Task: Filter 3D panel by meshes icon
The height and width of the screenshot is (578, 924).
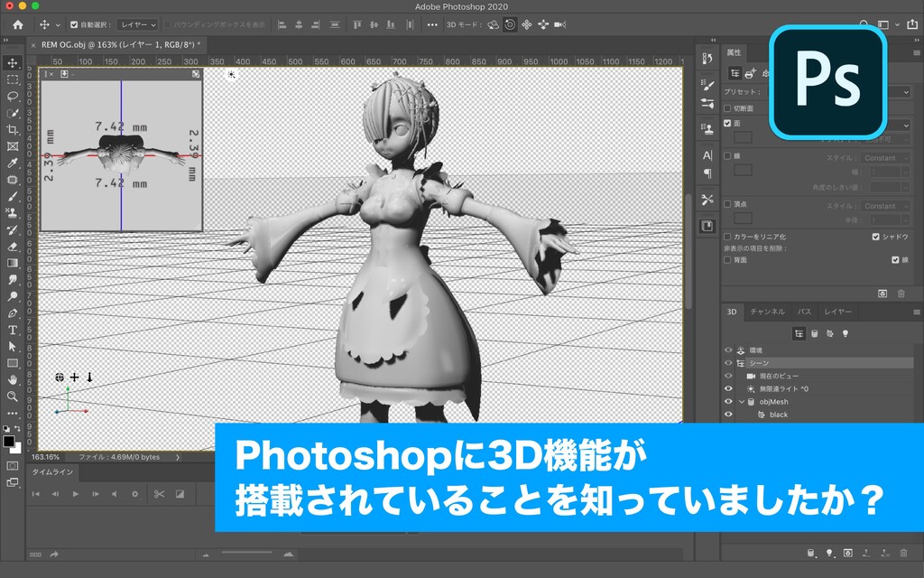Action: click(815, 334)
